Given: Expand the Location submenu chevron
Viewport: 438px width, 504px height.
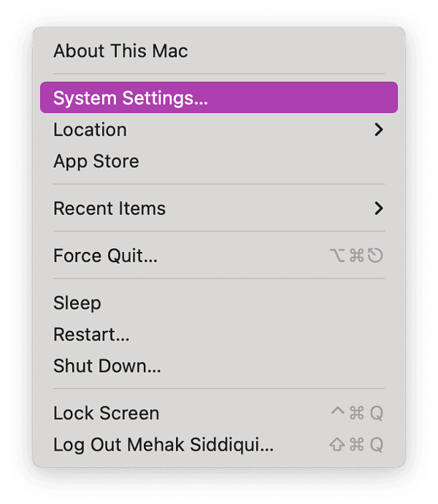Looking at the screenshot, I should (x=378, y=130).
